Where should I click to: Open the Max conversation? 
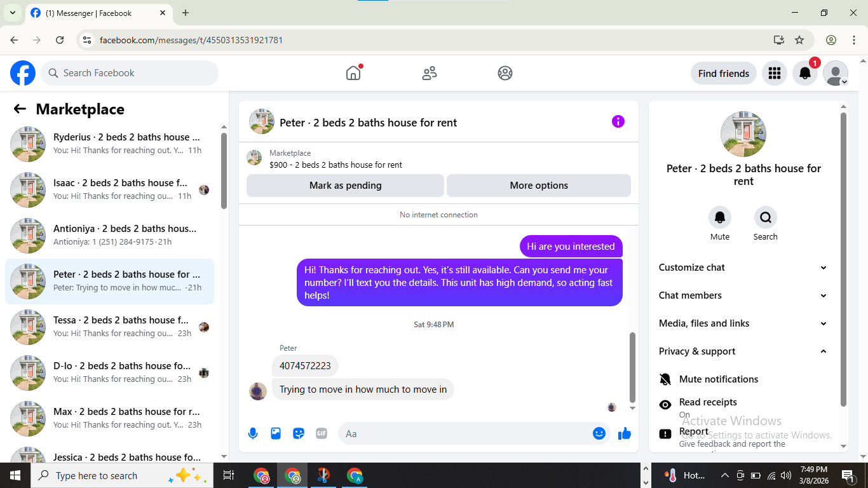coord(109,419)
